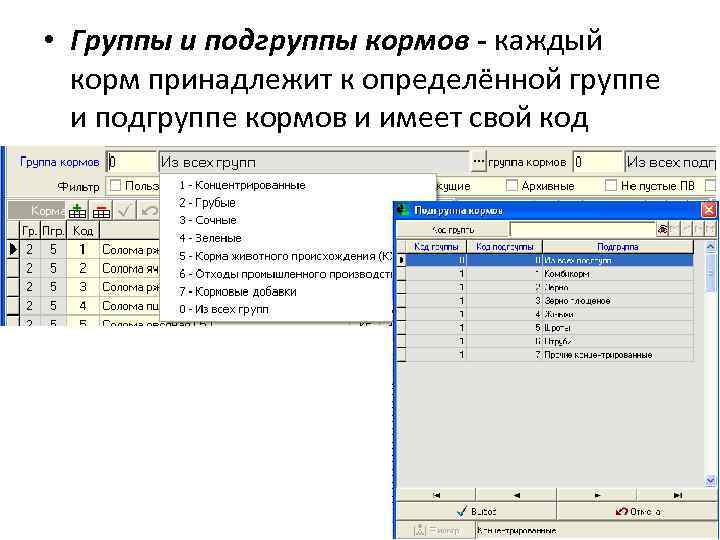Click the Выбор button in subgroup dialog
The image size is (720, 540).
476,511
